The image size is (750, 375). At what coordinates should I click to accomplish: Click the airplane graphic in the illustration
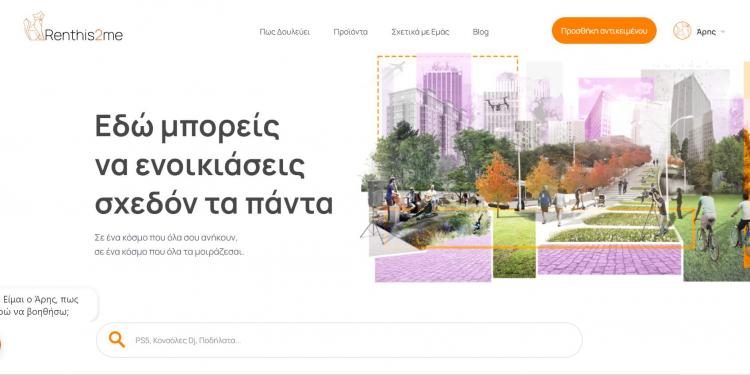click(393, 69)
